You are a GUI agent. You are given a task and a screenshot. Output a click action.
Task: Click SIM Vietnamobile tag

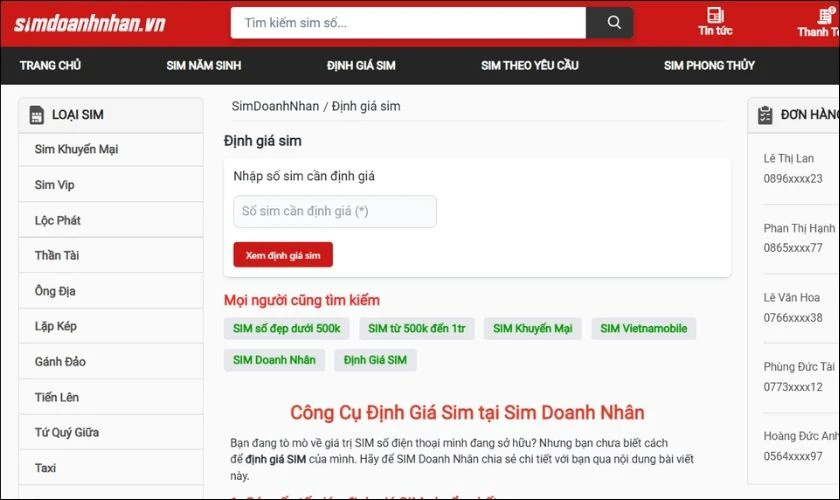(643, 329)
